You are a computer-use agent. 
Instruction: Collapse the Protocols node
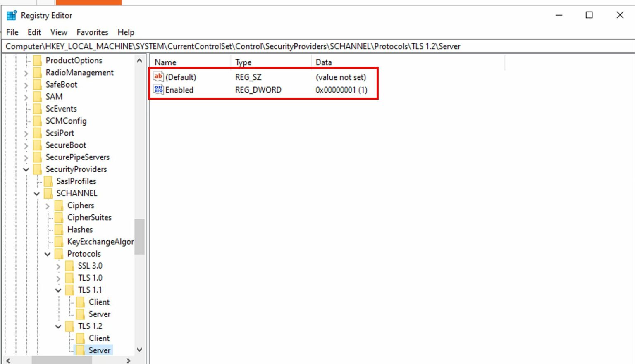click(47, 254)
